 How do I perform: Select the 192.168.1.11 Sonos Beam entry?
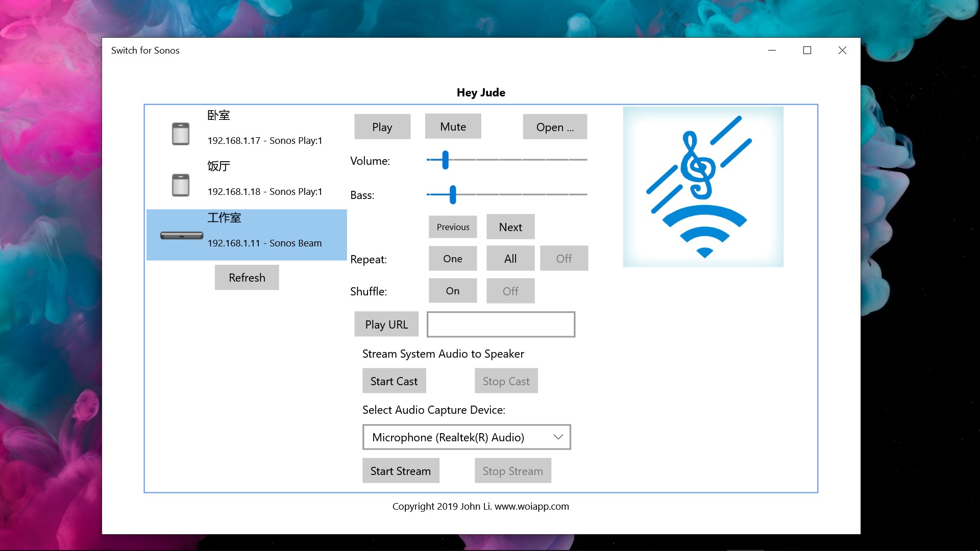(x=264, y=243)
